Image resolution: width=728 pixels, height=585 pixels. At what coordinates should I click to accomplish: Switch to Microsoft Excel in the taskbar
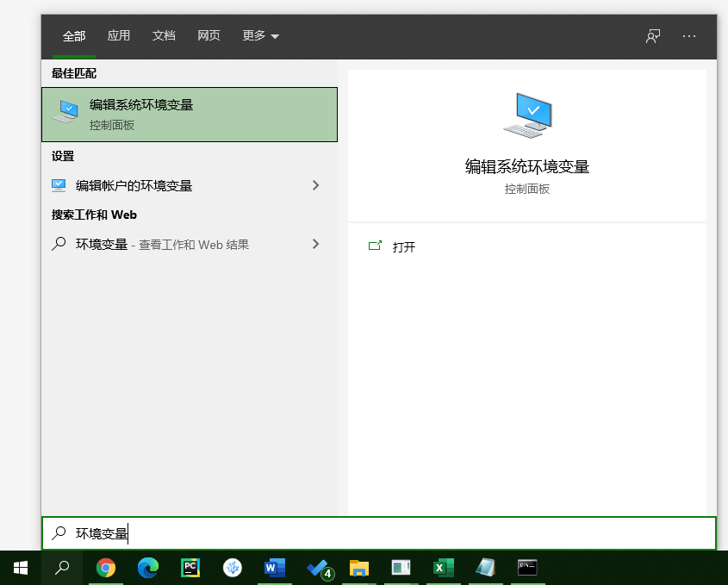click(444, 568)
